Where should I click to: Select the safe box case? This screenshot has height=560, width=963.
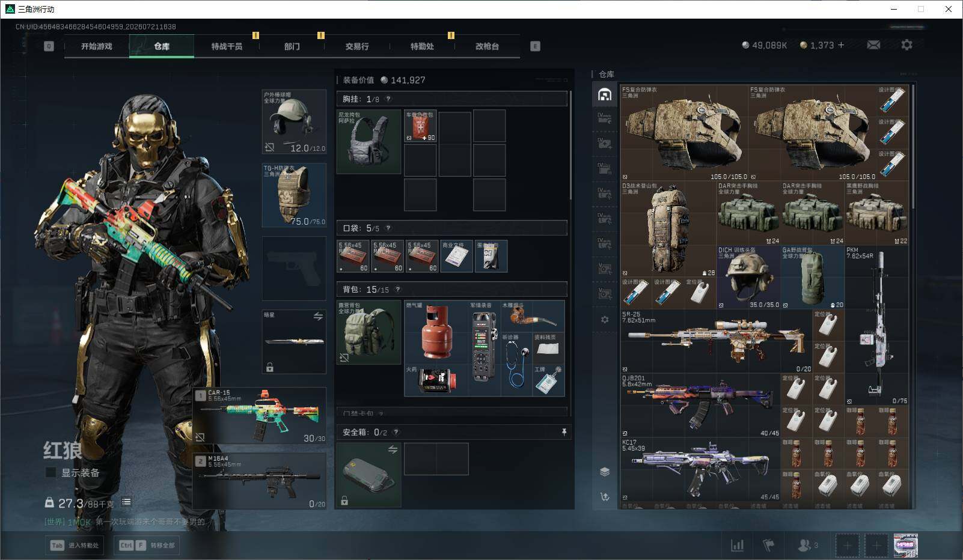coord(368,475)
